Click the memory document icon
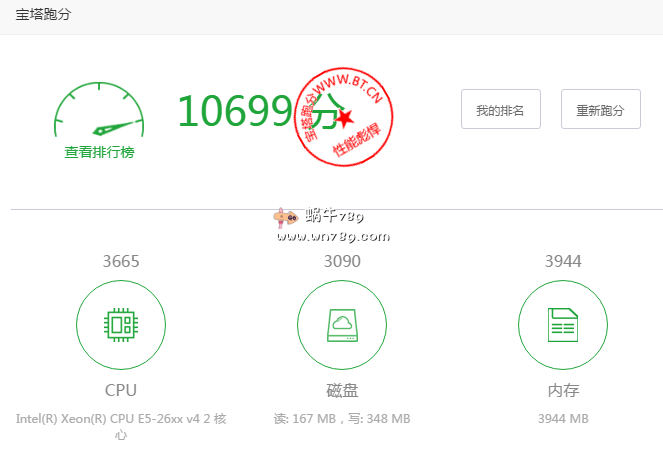 pyautogui.click(x=562, y=324)
